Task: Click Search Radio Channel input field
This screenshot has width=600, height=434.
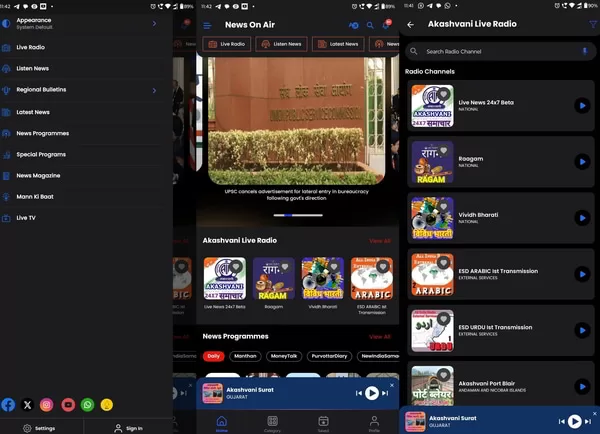Action: coord(500,51)
